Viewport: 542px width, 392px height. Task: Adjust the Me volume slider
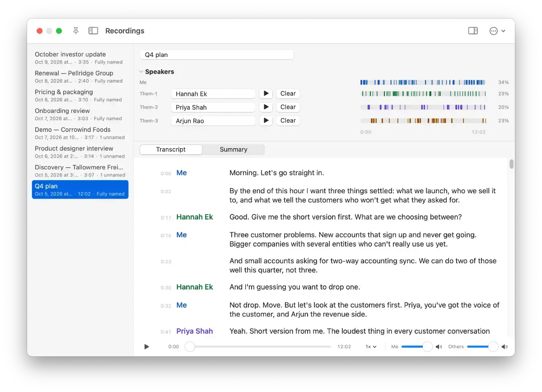pyautogui.click(x=417, y=347)
